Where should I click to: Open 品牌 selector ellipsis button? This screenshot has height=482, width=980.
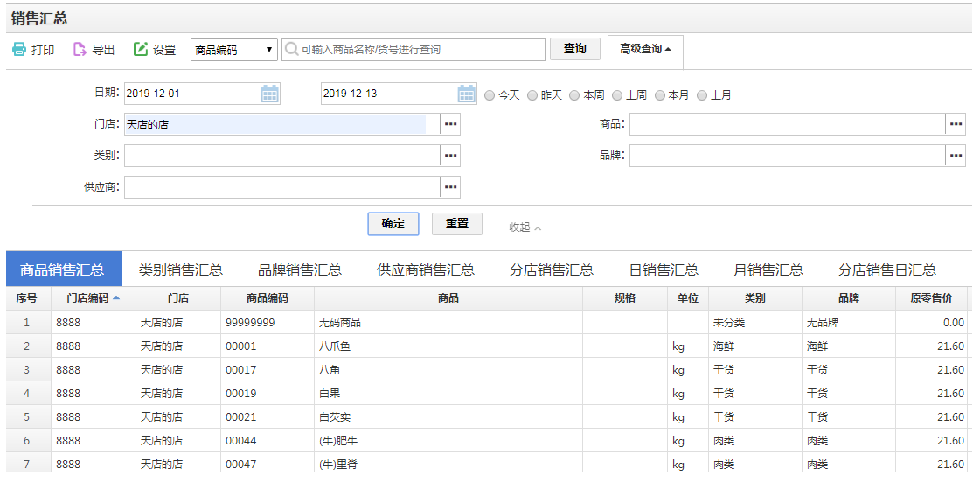pos(956,156)
